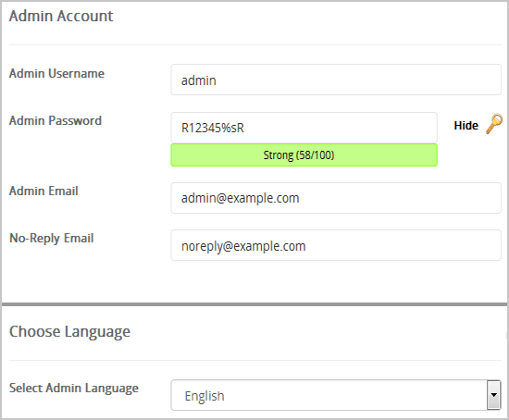Focus the Admin Username input field
Viewport: 509px width, 420px height.
[336, 80]
